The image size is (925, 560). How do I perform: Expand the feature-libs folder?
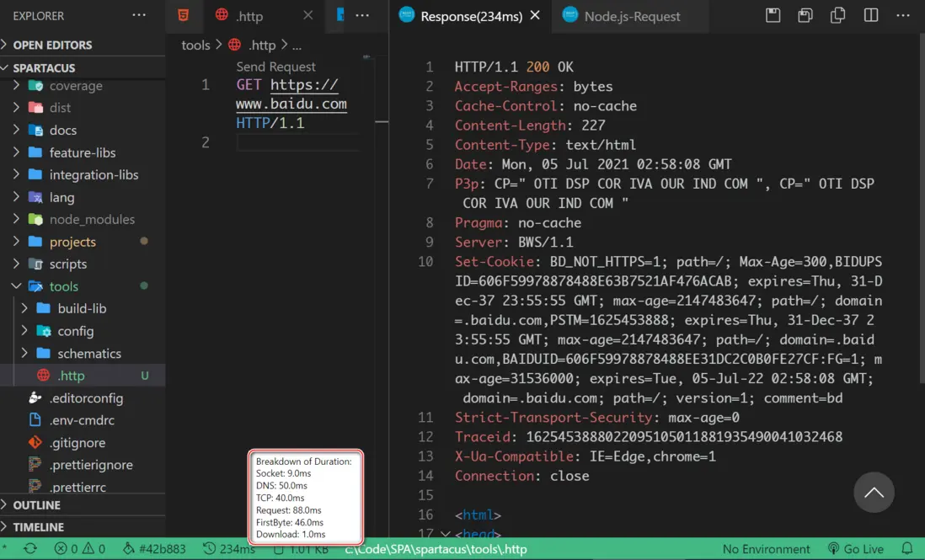click(x=83, y=152)
